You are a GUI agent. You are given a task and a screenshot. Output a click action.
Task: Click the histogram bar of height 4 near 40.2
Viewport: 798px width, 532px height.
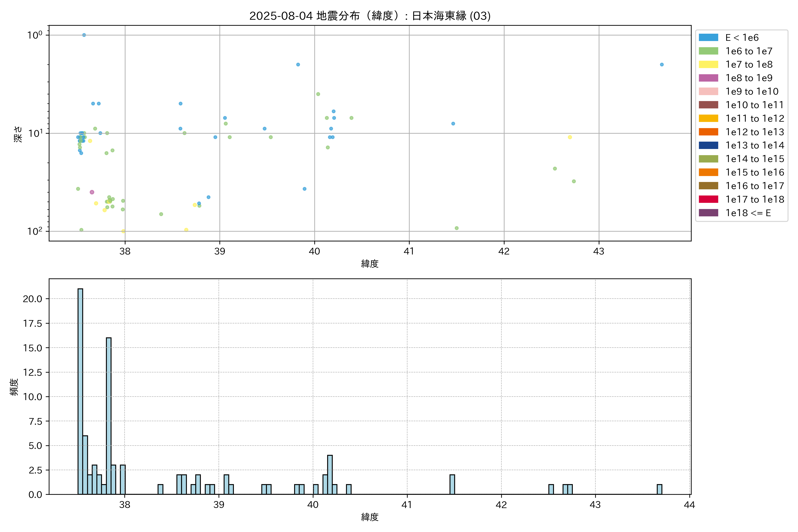tap(330, 475)
